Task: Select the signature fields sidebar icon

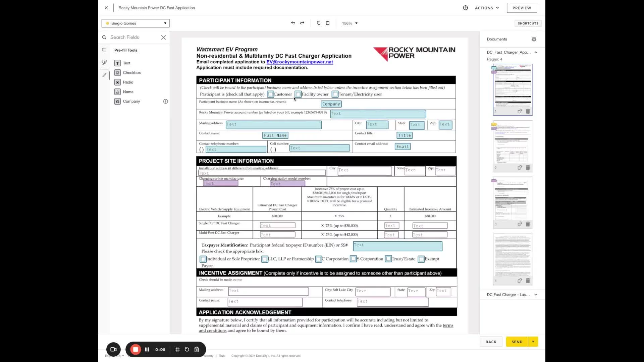Action: (104, 62)
